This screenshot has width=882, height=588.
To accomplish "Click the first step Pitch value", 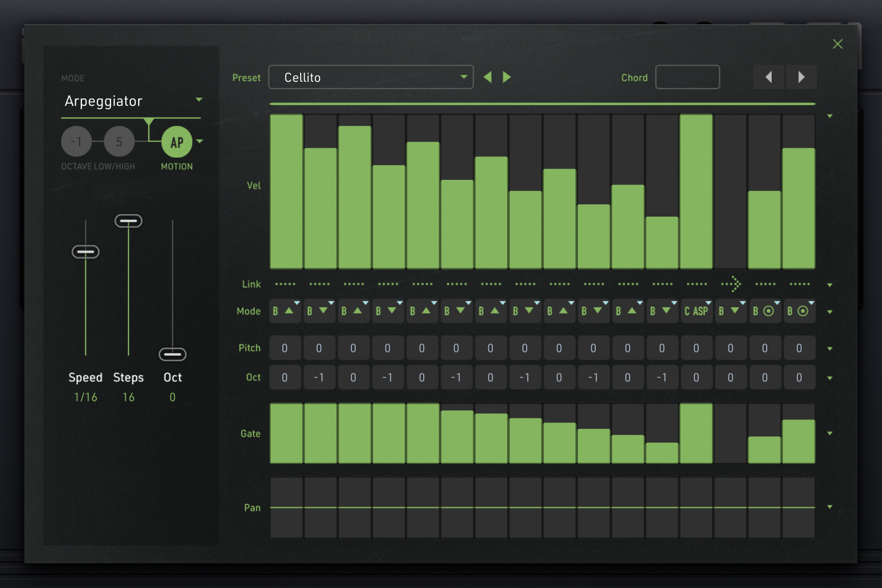I will 285,348.
